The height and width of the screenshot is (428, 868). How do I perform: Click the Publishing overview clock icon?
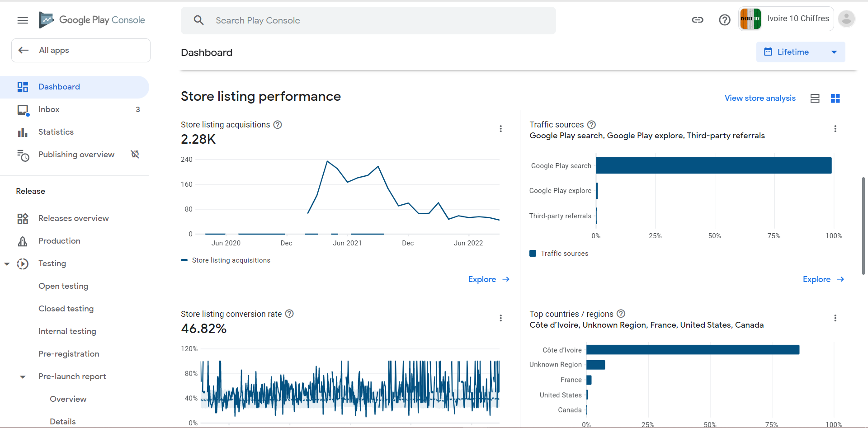23,155
